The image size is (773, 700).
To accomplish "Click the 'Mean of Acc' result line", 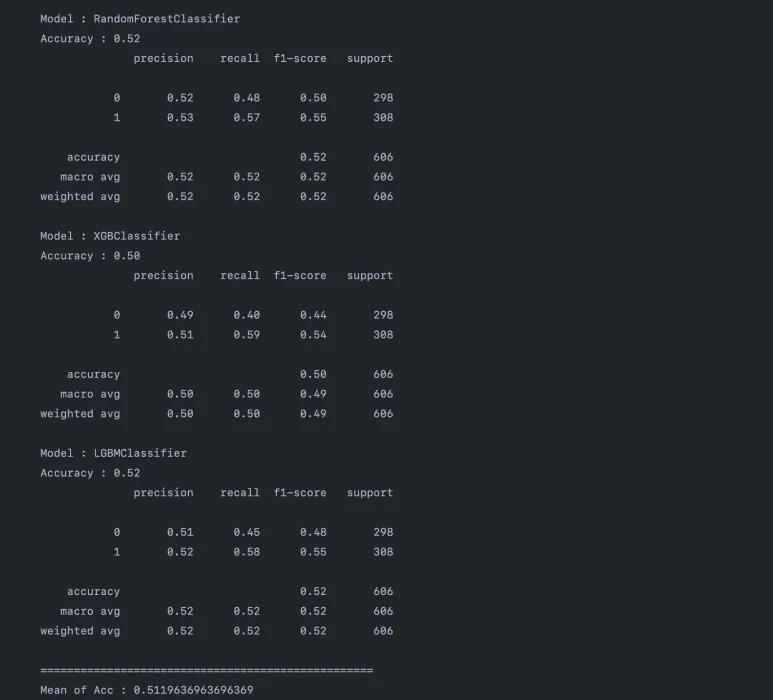I will coord(146,690).
